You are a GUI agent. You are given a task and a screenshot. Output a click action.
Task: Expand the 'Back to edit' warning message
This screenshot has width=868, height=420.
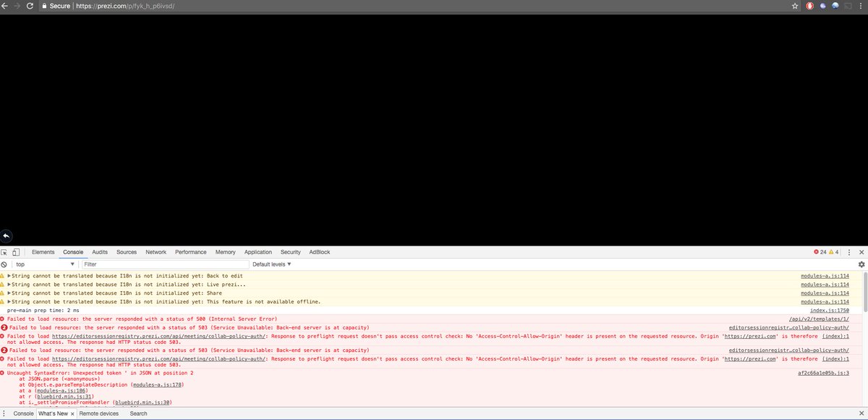[9, 276]
